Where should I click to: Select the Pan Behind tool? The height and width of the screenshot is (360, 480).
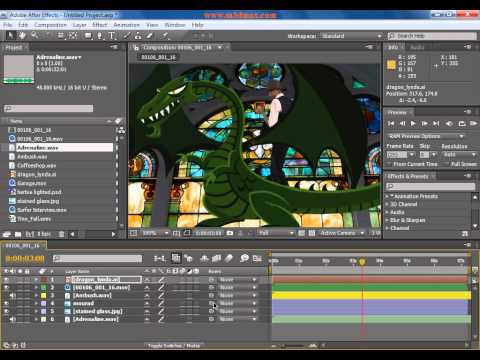[x=73, y=35]
